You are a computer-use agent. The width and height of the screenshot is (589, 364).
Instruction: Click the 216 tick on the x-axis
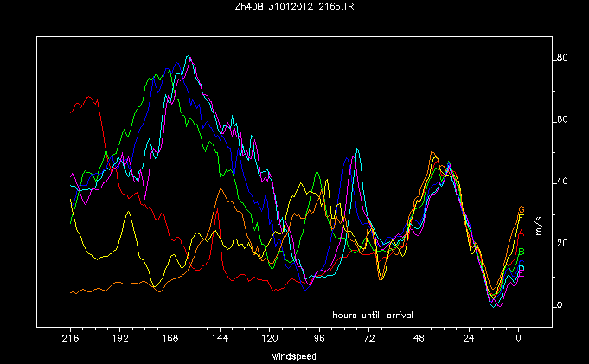[71, 340]
